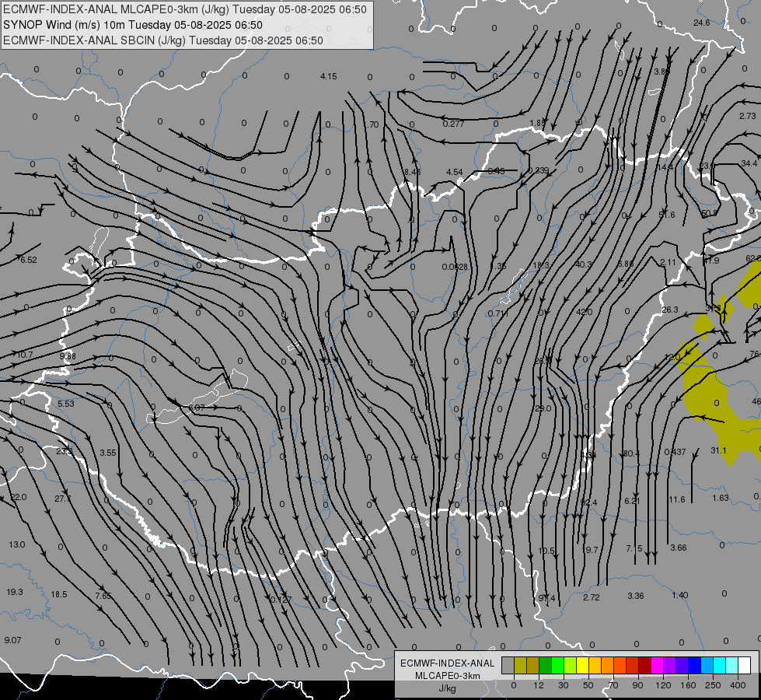The width and height of the screenshot is (761, 700).
Task: Pick the dark green legend swatch after 12
Action: point(546,665)
